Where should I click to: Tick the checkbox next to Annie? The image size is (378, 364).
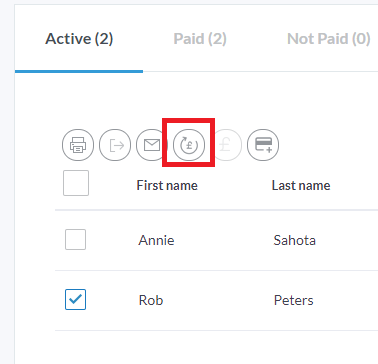[75, 239]
